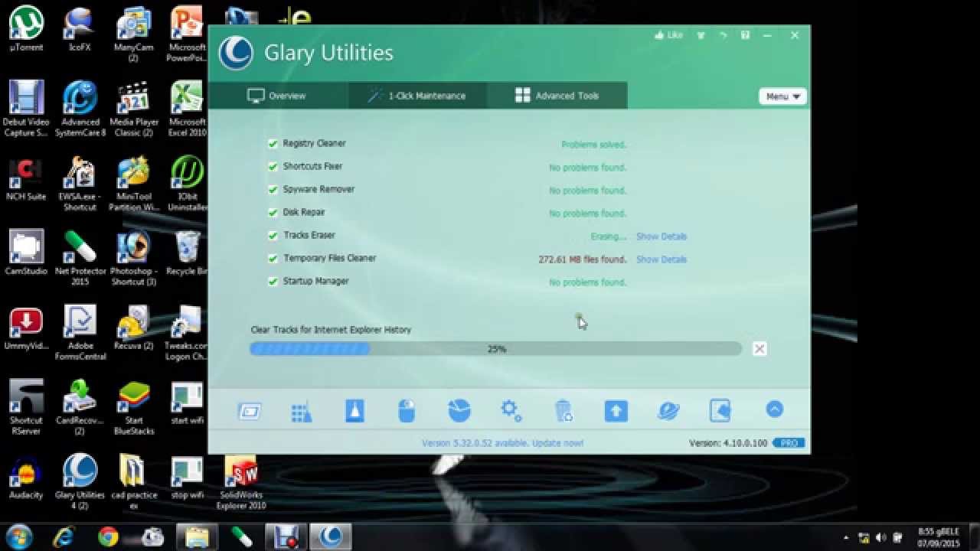The height and width of the screenshot is (551, 980).
Task: Select the Recycle Bin desktop icon
Action: (188, 253)
